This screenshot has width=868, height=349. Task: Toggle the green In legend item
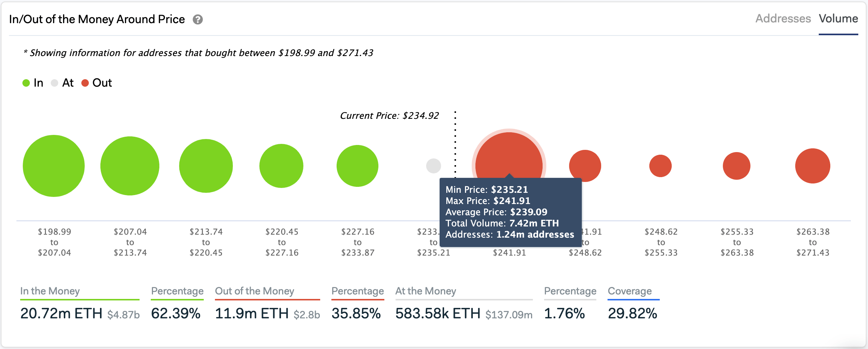click(33, 83)
